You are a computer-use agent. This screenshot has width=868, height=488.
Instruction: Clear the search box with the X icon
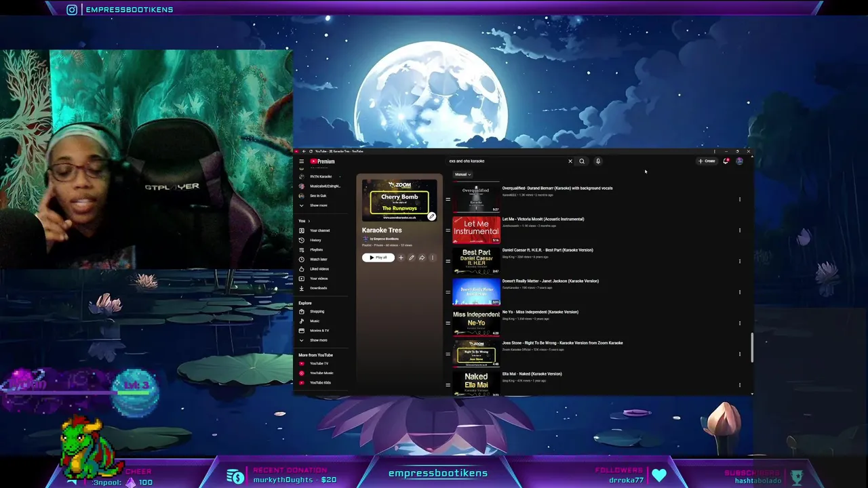click(x=570, y=161)
